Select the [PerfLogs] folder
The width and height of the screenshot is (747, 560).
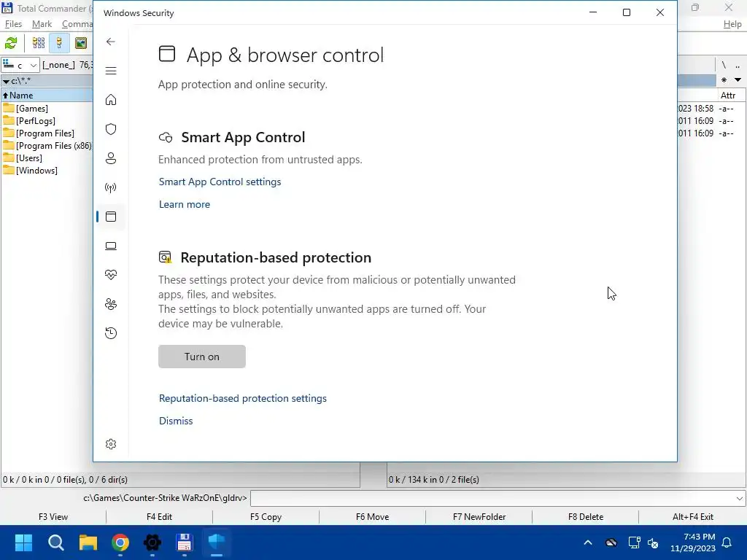(36, 121)
